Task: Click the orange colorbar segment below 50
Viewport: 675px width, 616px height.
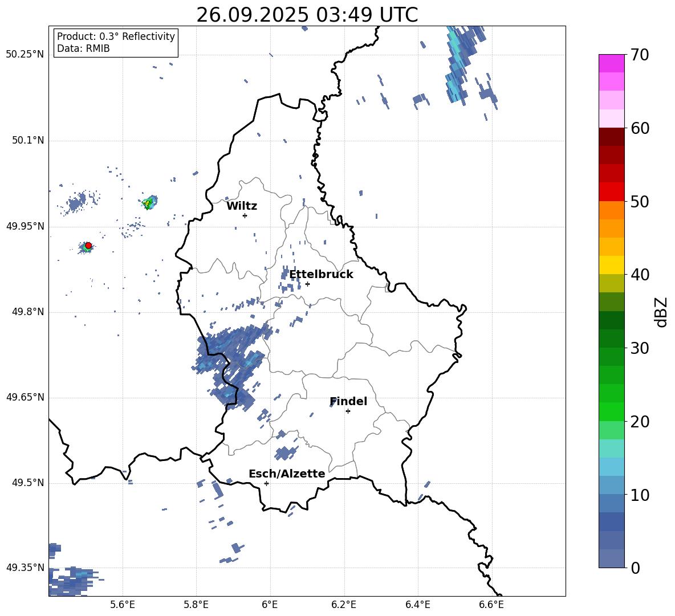Action: pos(611,210)
